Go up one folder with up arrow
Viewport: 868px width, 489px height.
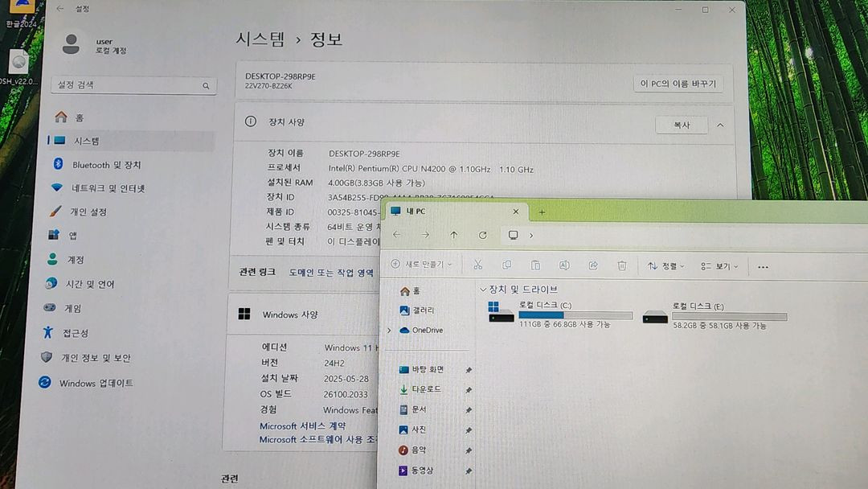[454, 235]
